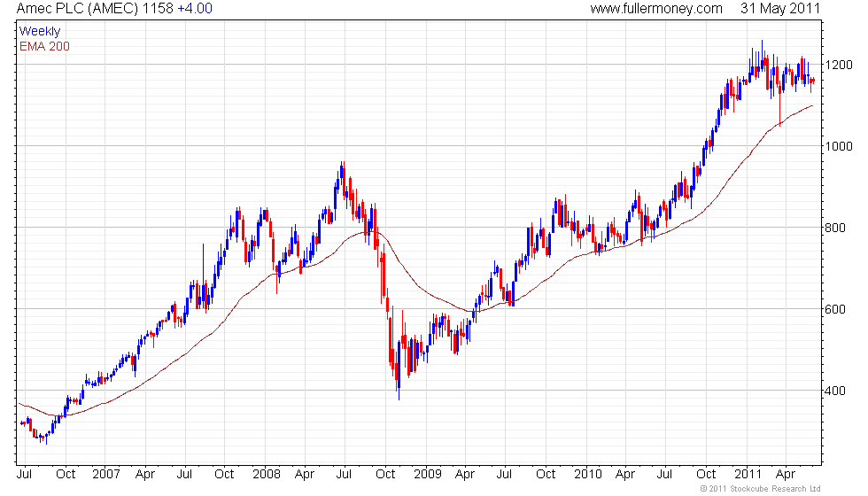This screenshot has width=868, height=496.
Task: Click the 2010 year label on time axis
Action: click(587, 475)
